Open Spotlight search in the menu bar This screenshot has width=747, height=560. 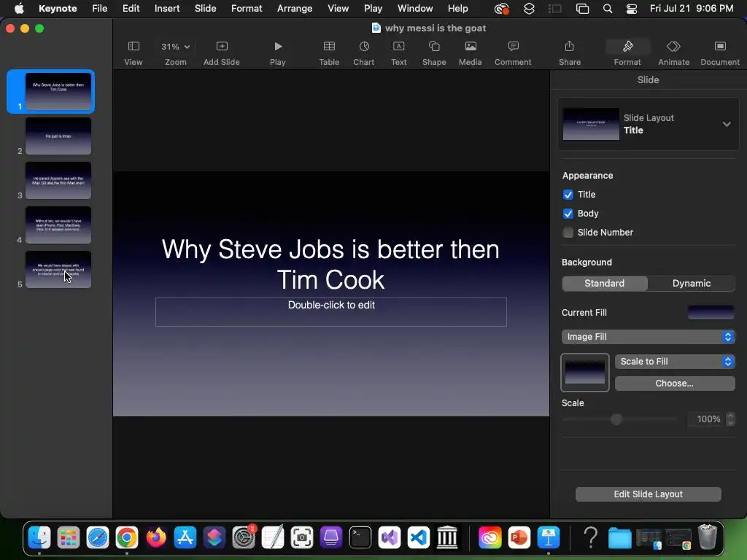[x=608, y=9]
